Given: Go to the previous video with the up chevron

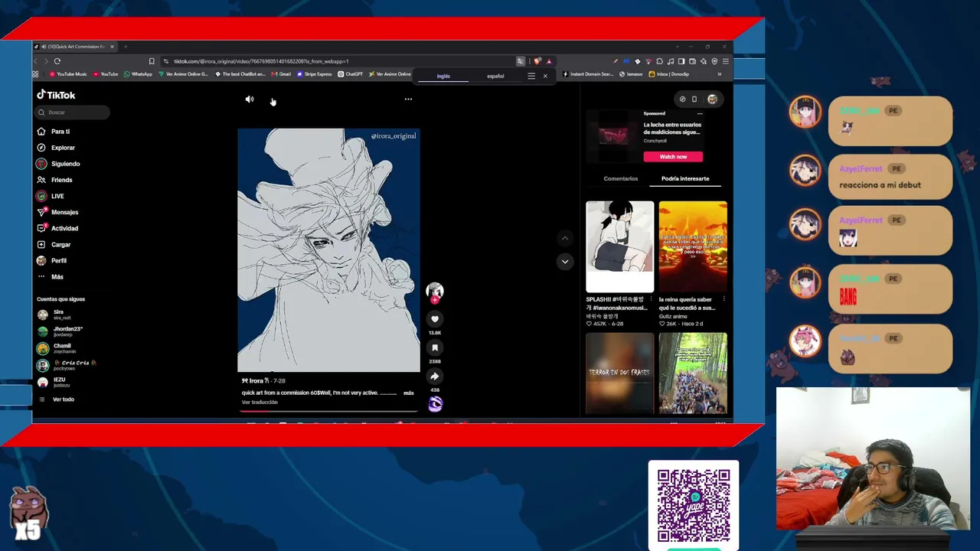Looking at the screenshot, I should 565,238.
